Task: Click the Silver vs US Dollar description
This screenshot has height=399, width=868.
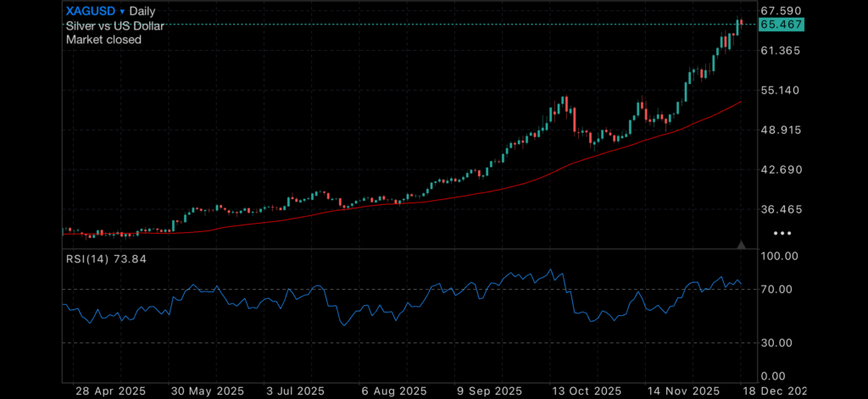Action: pos(114,25)
